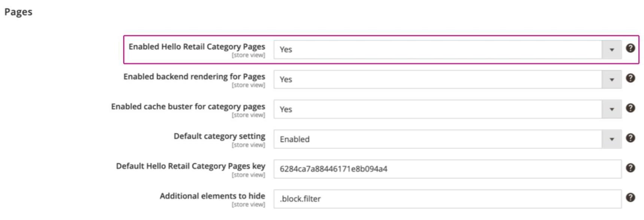Expand the Default category setting dropdown
This screenshot has width=644, height=220.
point(447,139)
